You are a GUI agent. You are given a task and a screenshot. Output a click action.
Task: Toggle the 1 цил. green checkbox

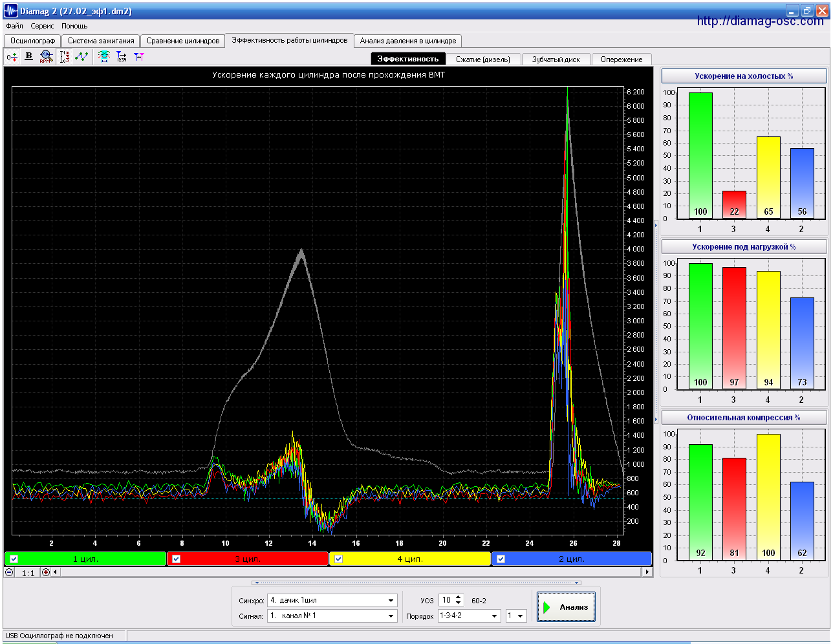click(14, 559)
